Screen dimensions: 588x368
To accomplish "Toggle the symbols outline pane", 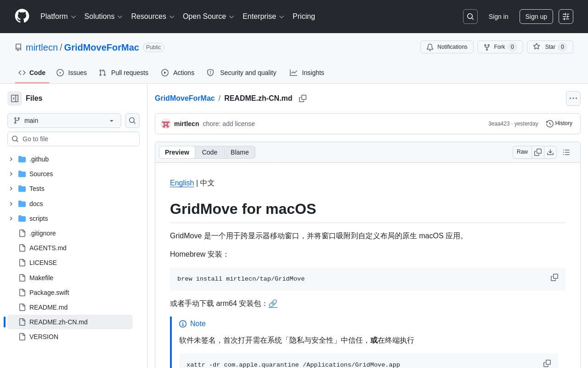I will (x=566, y=152).
